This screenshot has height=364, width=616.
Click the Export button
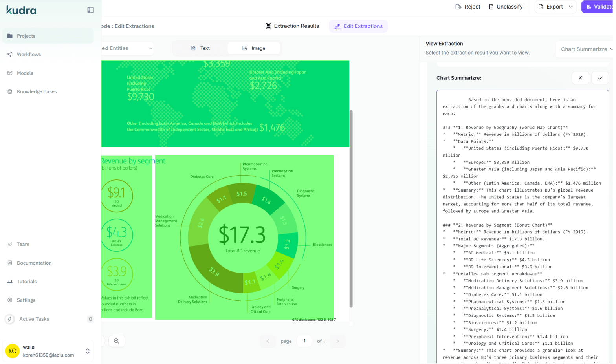pyautogui.click(x=550, y=7)
